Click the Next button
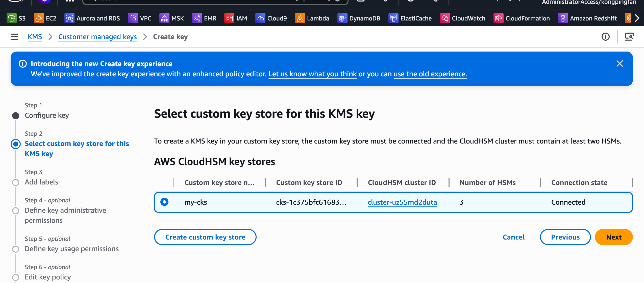The image size is (644, 283). (614, 237)
